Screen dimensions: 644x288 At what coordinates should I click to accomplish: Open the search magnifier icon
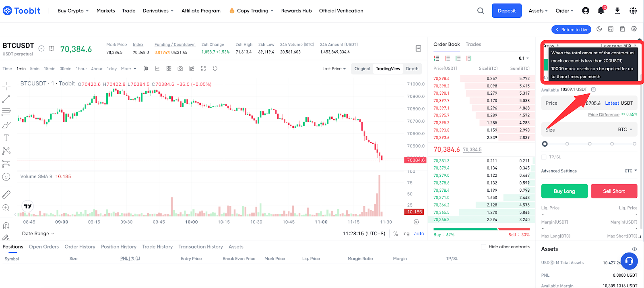click(481, 11)
